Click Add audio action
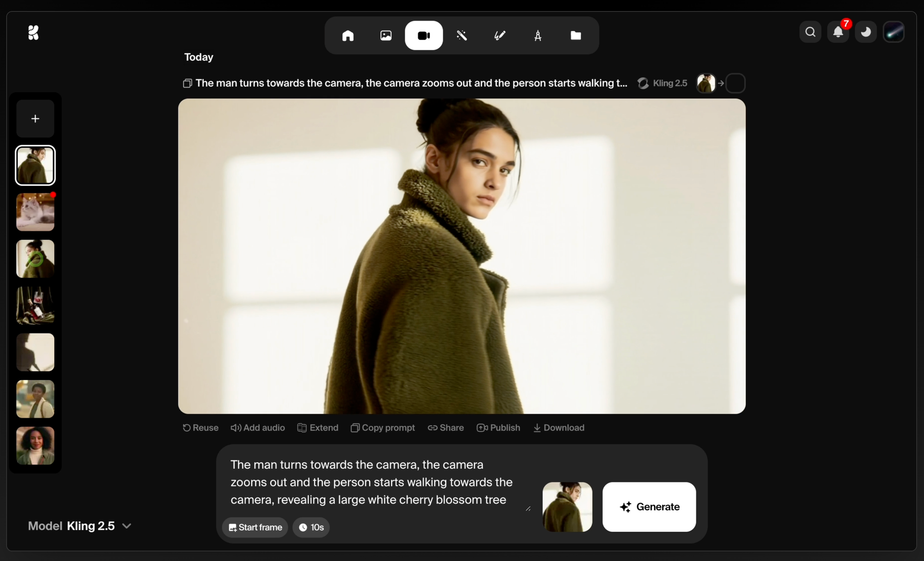Screen dimensions: 924x561 coord(258,428)
